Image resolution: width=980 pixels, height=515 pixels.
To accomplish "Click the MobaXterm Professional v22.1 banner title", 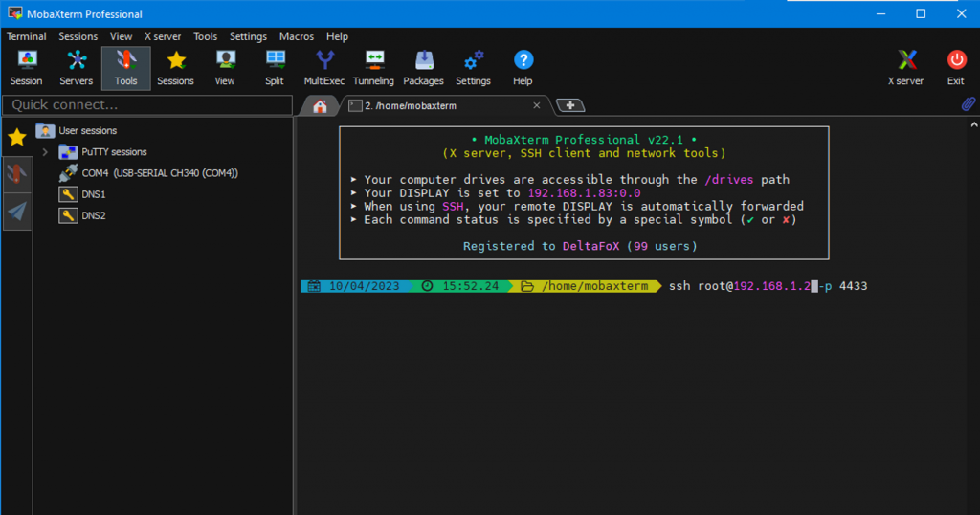I will point(584,140).
